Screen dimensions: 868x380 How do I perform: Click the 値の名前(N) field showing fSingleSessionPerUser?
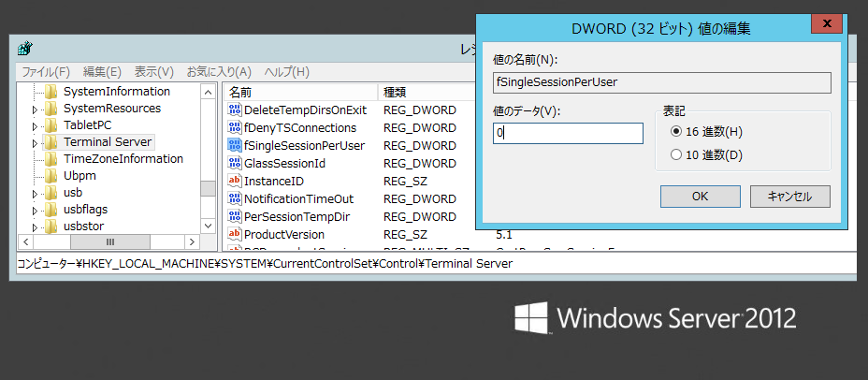pos(662,82)
